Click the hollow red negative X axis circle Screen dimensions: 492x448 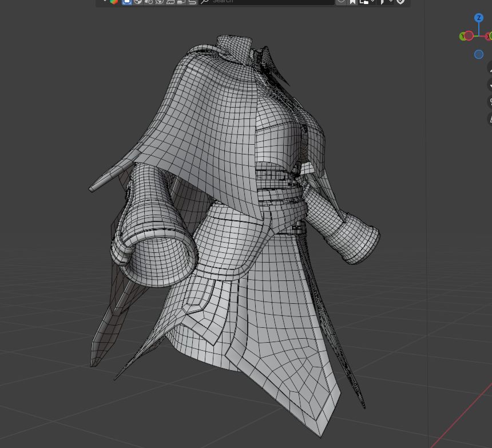[x=469, y=36]
